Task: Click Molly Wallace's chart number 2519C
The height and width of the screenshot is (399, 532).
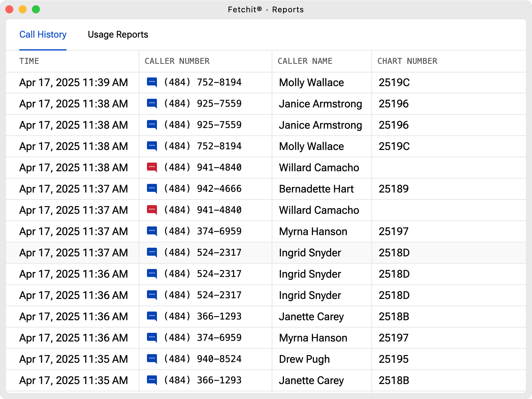Action: [393, 82]
